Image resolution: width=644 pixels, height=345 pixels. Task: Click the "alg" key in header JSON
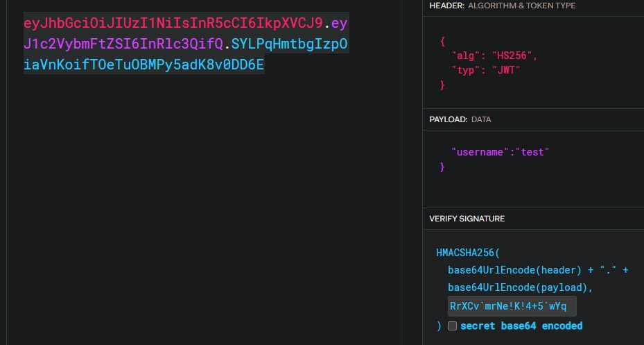pos(465,56)
